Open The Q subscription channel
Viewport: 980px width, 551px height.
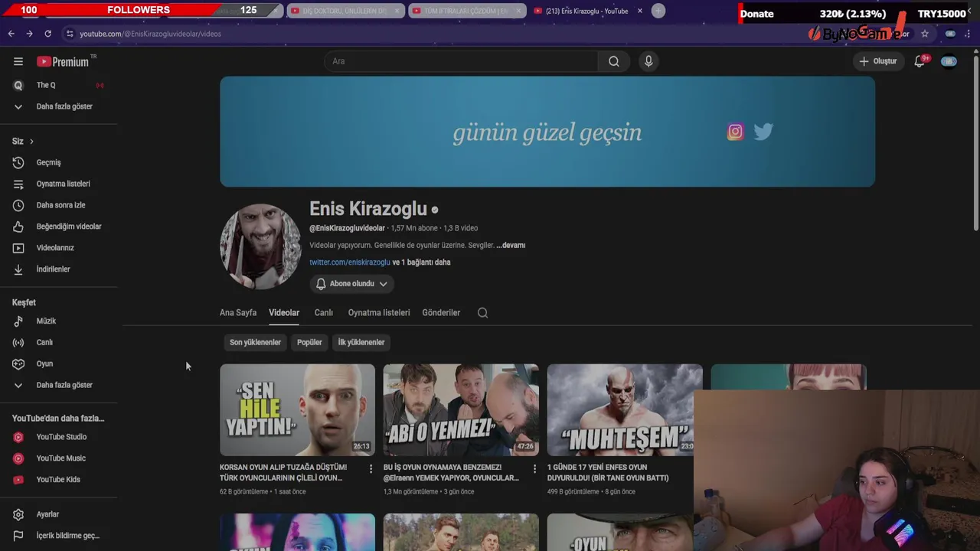(59, 85)
